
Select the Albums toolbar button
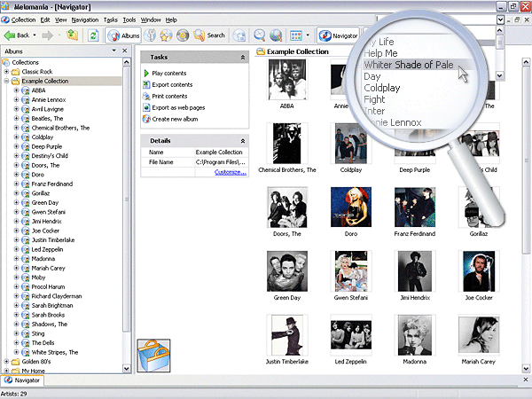123,35
